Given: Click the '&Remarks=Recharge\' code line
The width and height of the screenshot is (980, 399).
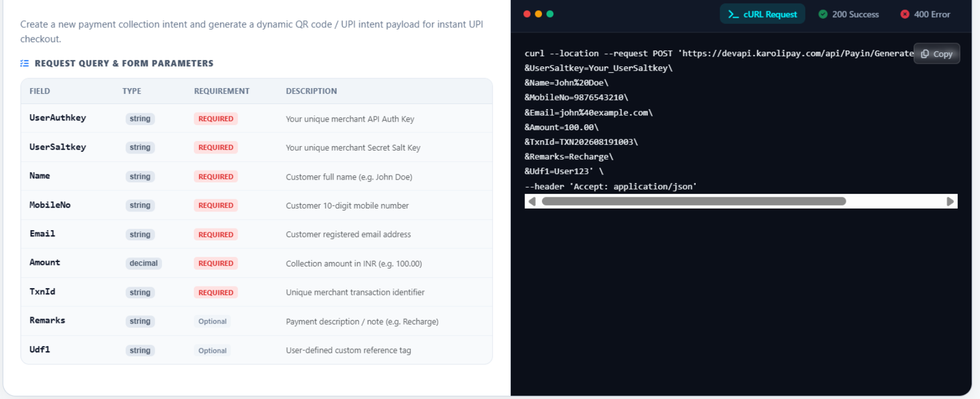Looking at the screenshot, I should pos(569,156).
